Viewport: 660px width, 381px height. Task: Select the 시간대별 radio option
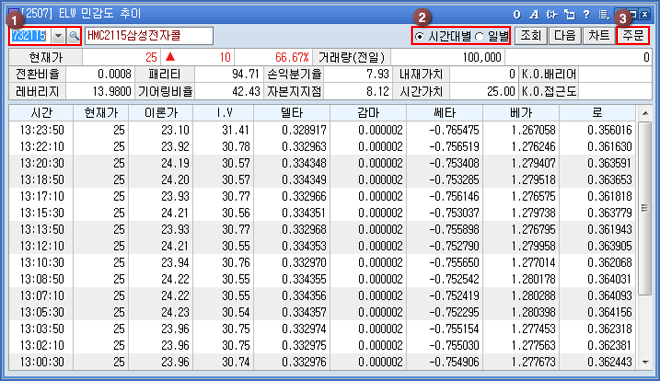pyautogui.click(x=442, y=37)
